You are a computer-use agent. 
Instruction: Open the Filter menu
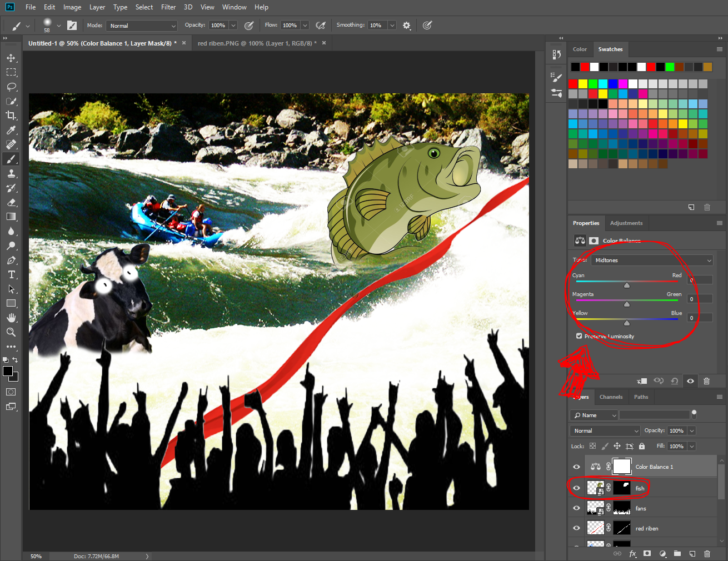[x=168, y=7]
